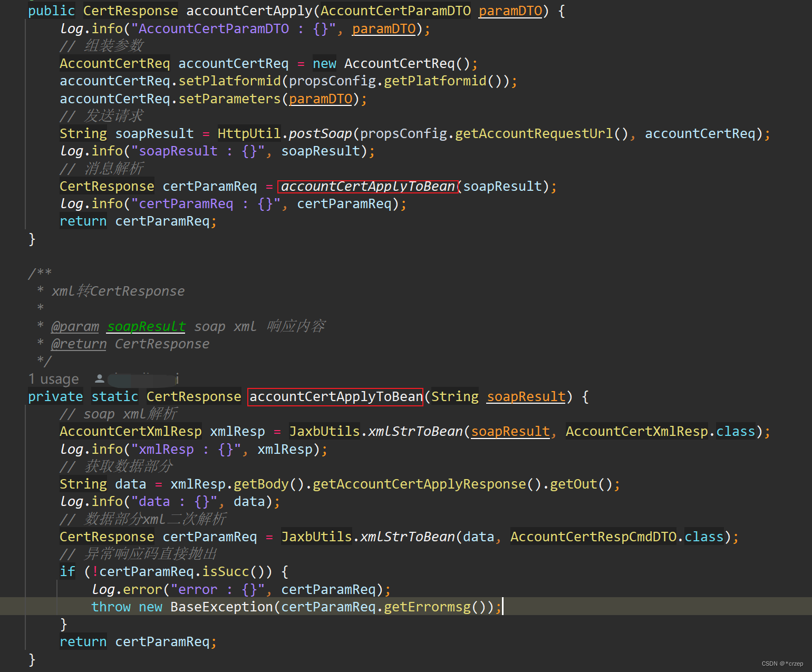Click setPlatformid method call

229,81
